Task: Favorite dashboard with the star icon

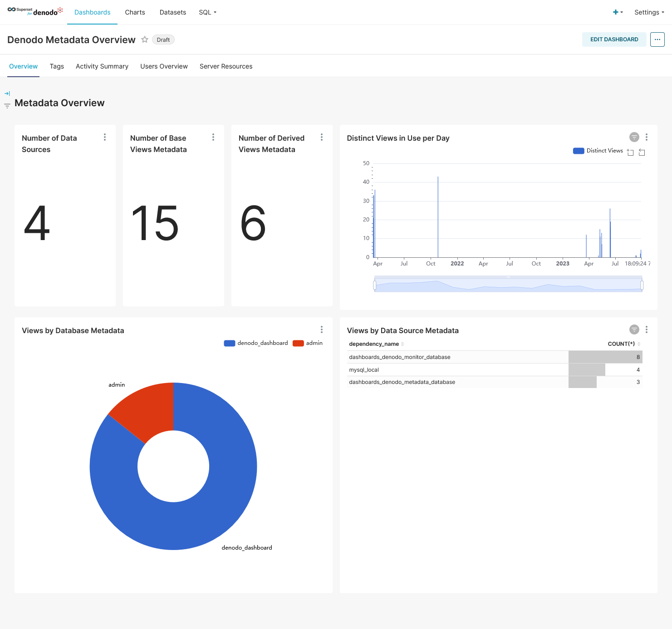Action: point(145,39)
